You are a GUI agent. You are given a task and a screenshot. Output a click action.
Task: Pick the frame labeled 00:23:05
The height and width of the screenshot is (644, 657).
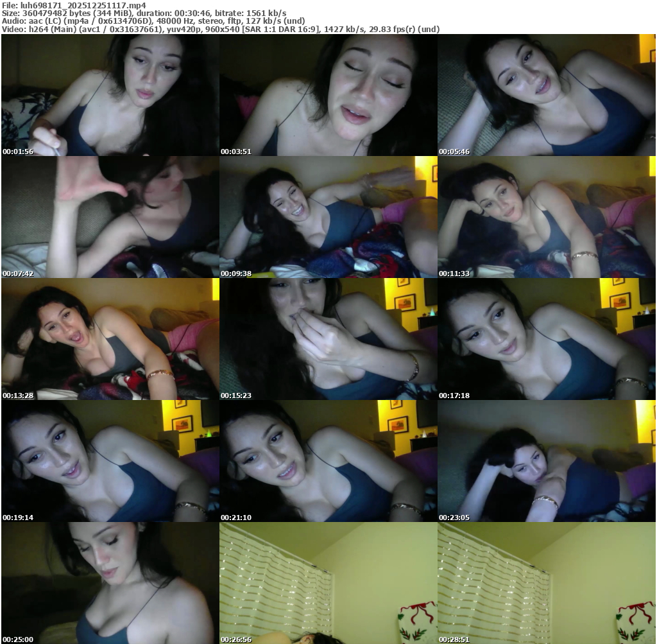[547, 461]
